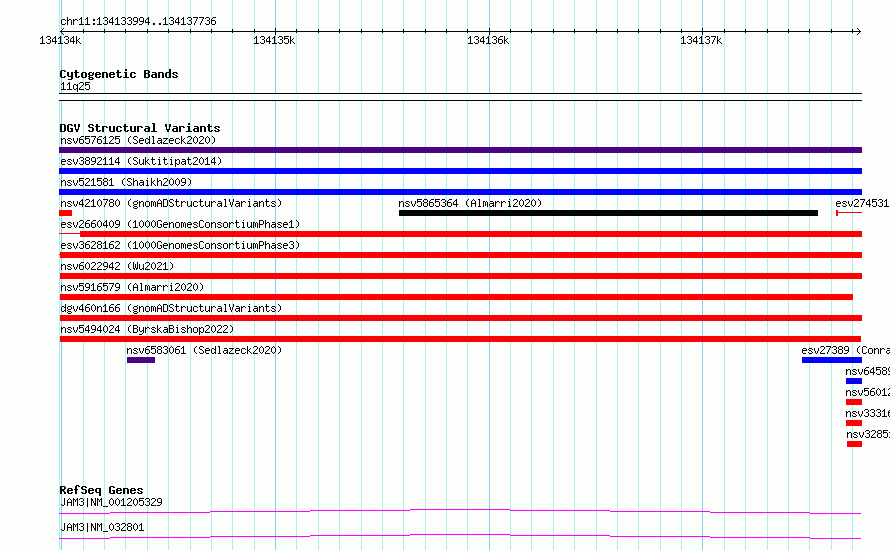Click the magenta line of JAM3|NM_001205329

pyautogui.click(x=460, y=511)
